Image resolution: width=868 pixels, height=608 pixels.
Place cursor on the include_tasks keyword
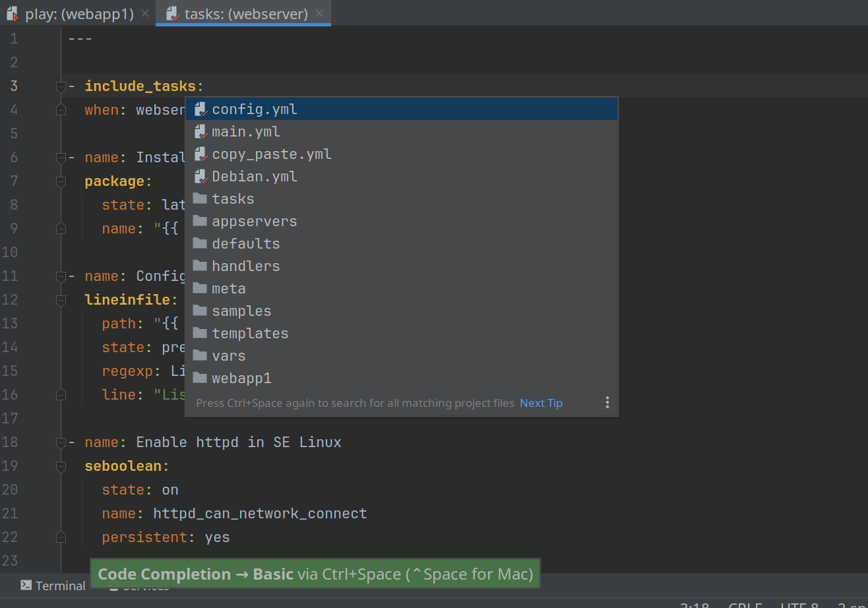[x=140, y=86]
